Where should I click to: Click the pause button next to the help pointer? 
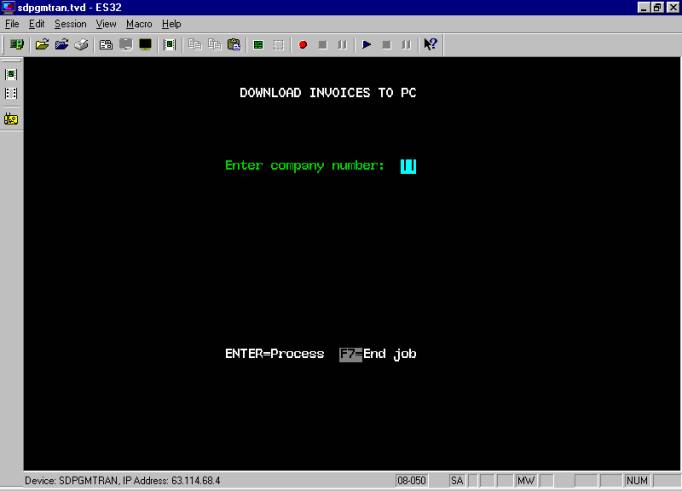pos(406,44)
